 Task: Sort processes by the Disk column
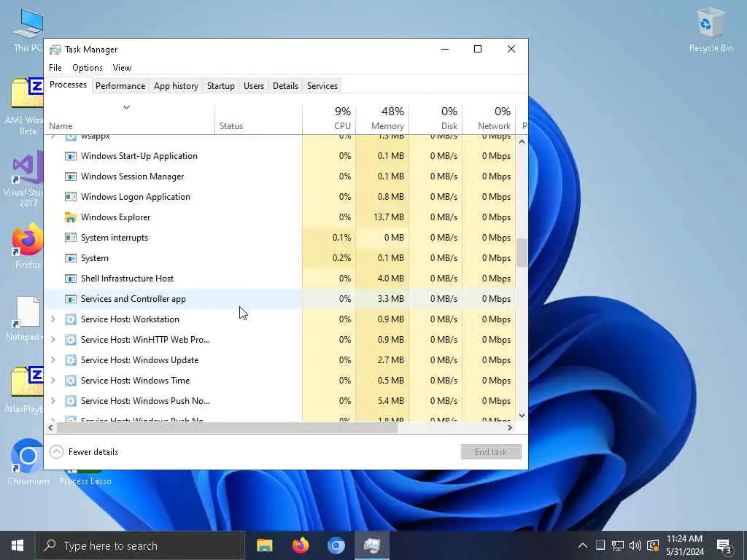[436, 118]
